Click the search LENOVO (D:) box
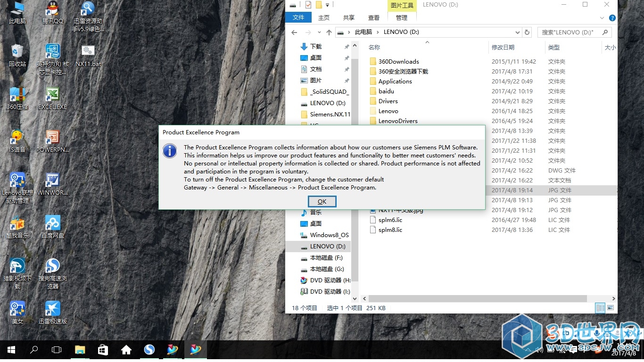 [574, 32]
